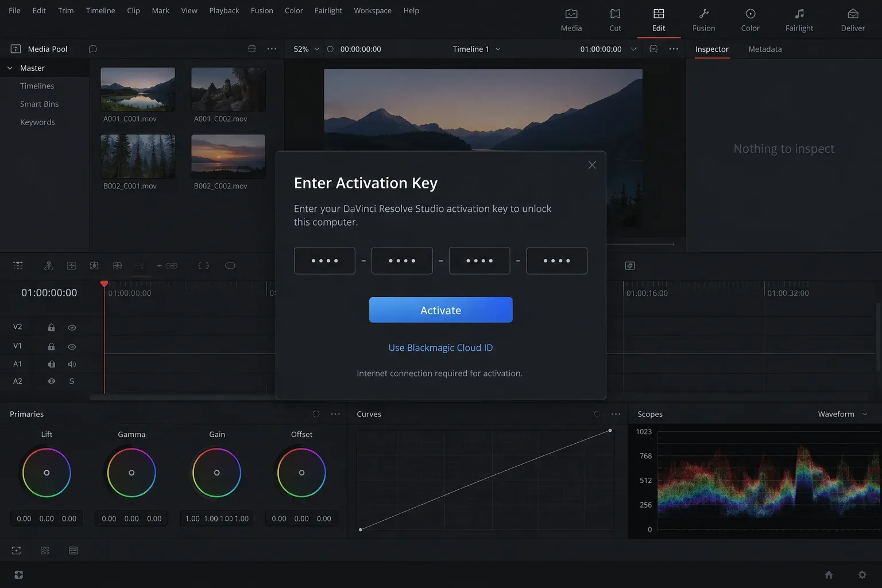The height and width of the screenshot is (588, 882).
Task: Click Use Blackmagic Cloud ID link
Action: click(x=440, y=347)
